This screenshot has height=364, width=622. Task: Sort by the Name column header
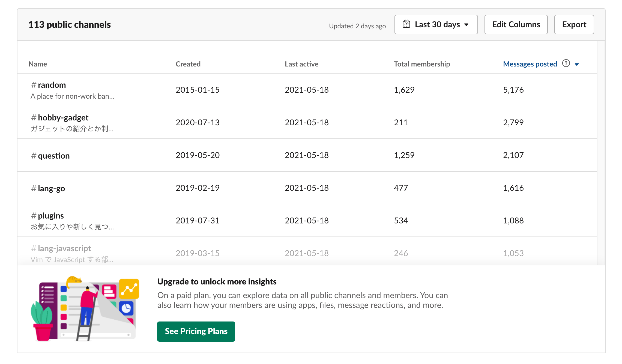pyautogui.click(x=38, y=64)
